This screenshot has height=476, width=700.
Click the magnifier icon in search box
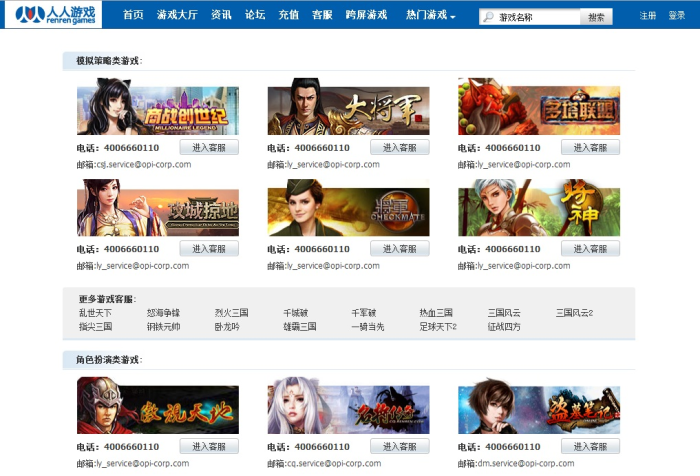click(488, 17)
